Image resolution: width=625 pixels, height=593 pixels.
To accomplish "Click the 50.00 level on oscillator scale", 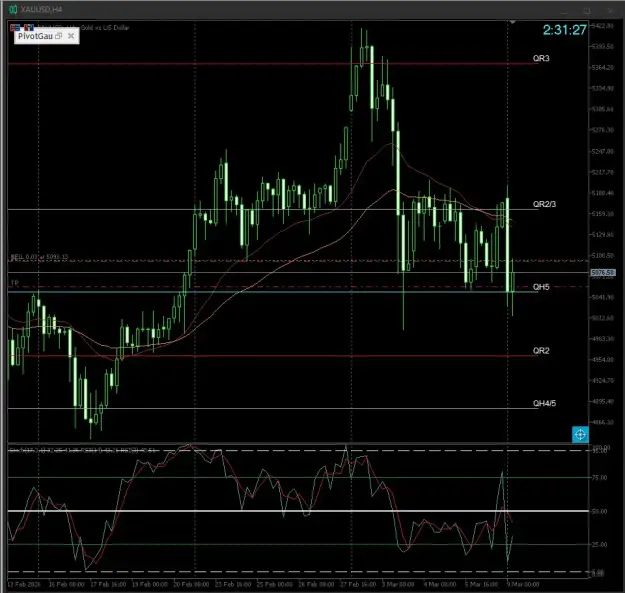I will (x=599, y=511).
